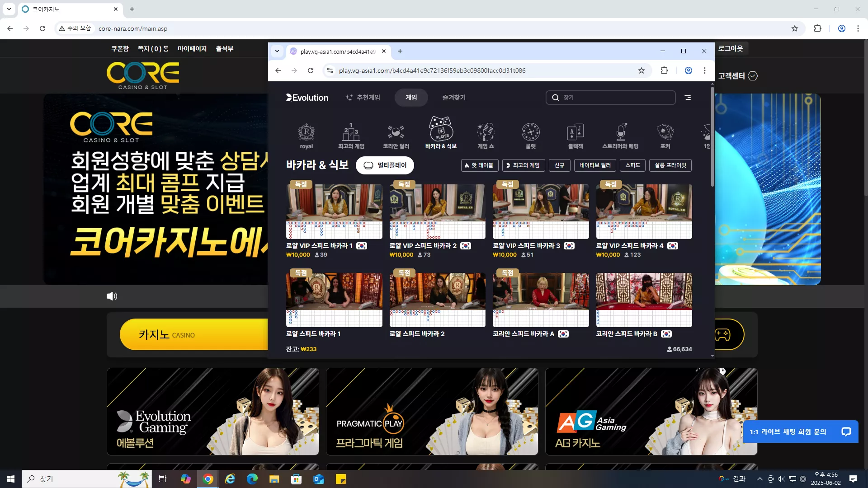Filter by 네이티브 딜러
Viewport: 868px width, 488px height.
click(x=595, y=165)
